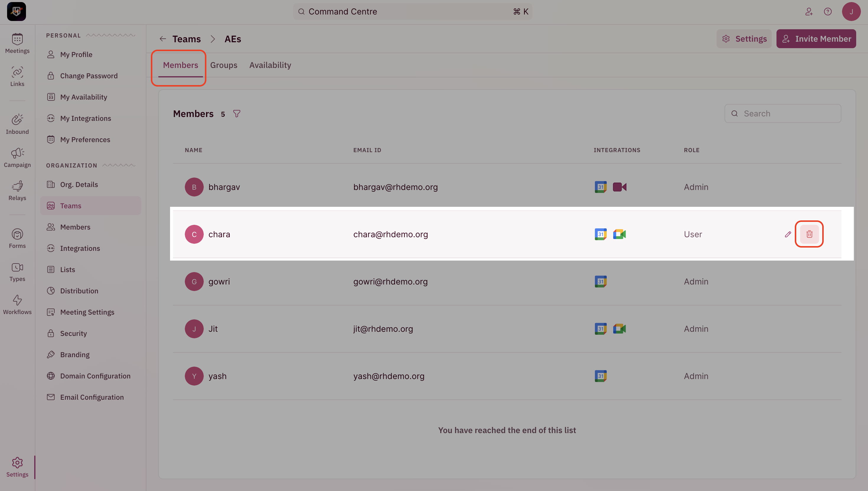Click chara's Google Meet integration icon
Image resolution: width=868 pixels, height=491 pixels.
tap(619, 234)
